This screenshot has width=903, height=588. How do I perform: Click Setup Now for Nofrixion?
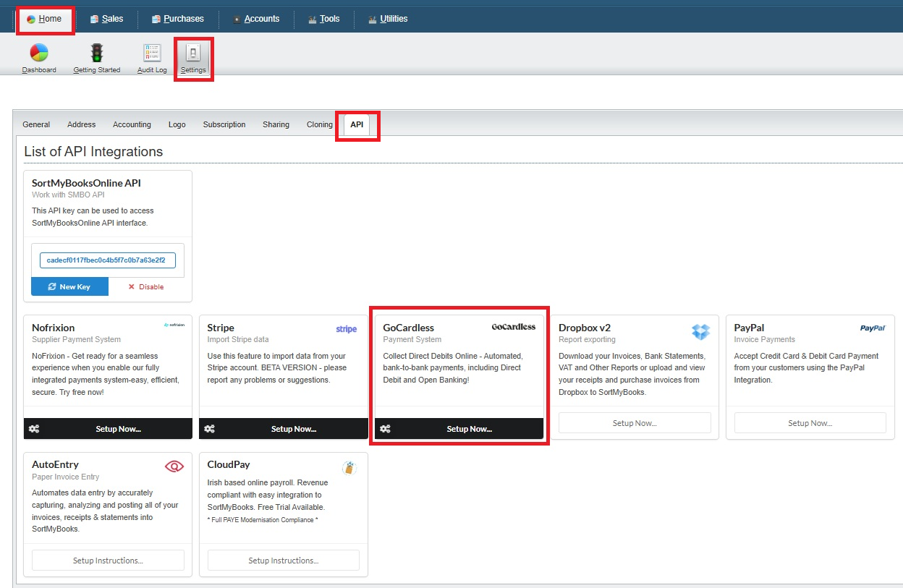tap(109, 429)
